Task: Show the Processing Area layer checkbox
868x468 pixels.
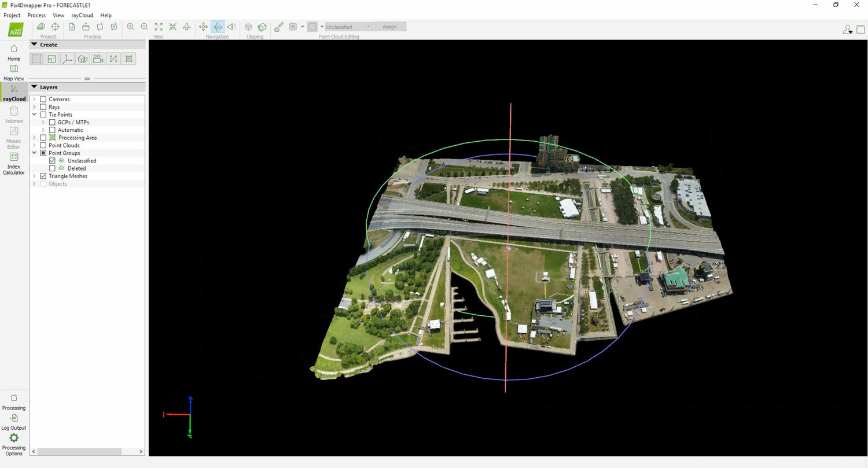Action: tap(43, 138)
